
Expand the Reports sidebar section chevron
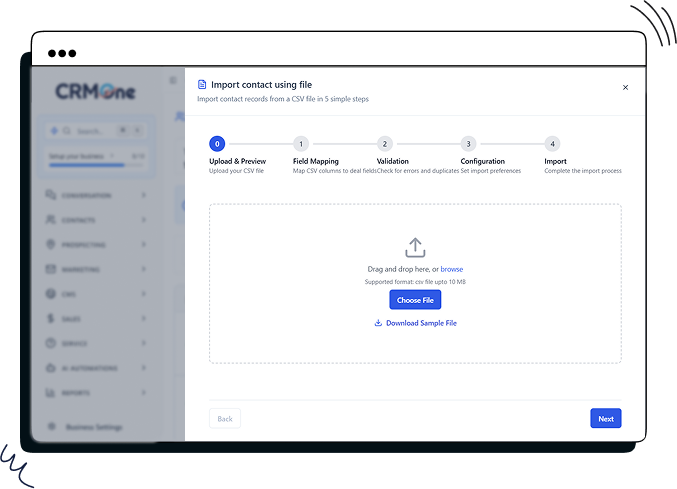pos(144,392)
